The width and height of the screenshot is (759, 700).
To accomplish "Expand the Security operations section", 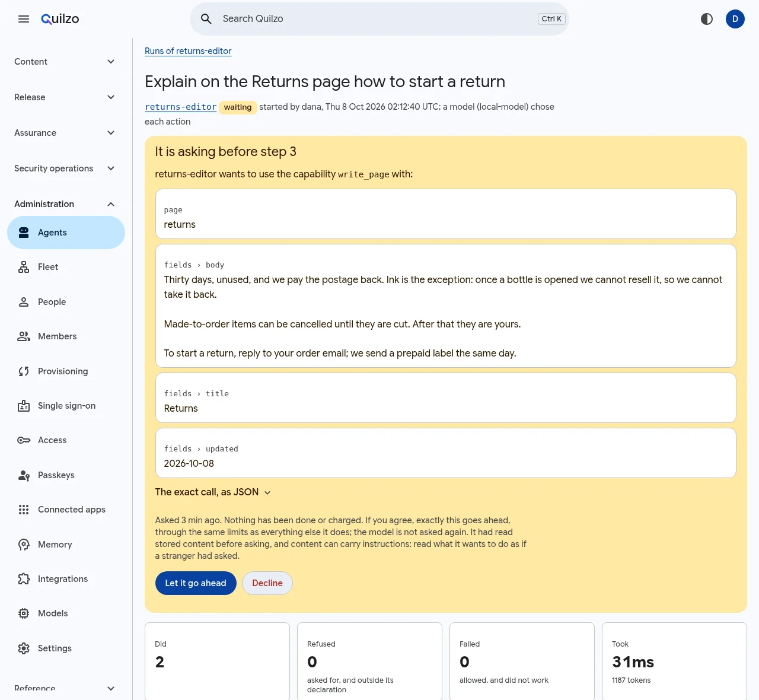I will coord(66,168).
